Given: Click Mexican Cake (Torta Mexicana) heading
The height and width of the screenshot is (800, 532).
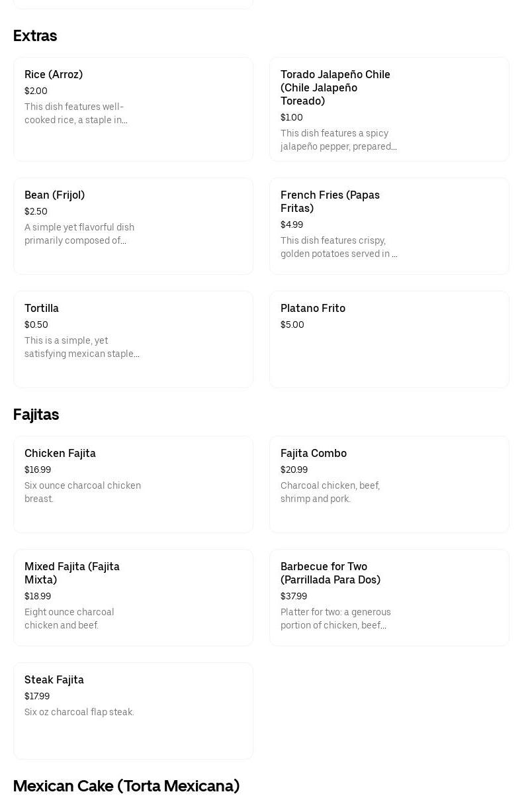Looking at the screenshot, I should 126,786.
